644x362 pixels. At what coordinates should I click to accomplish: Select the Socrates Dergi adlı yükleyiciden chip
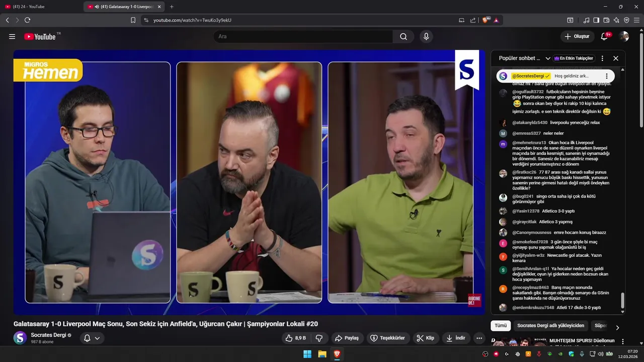click(x=550, y=326)
